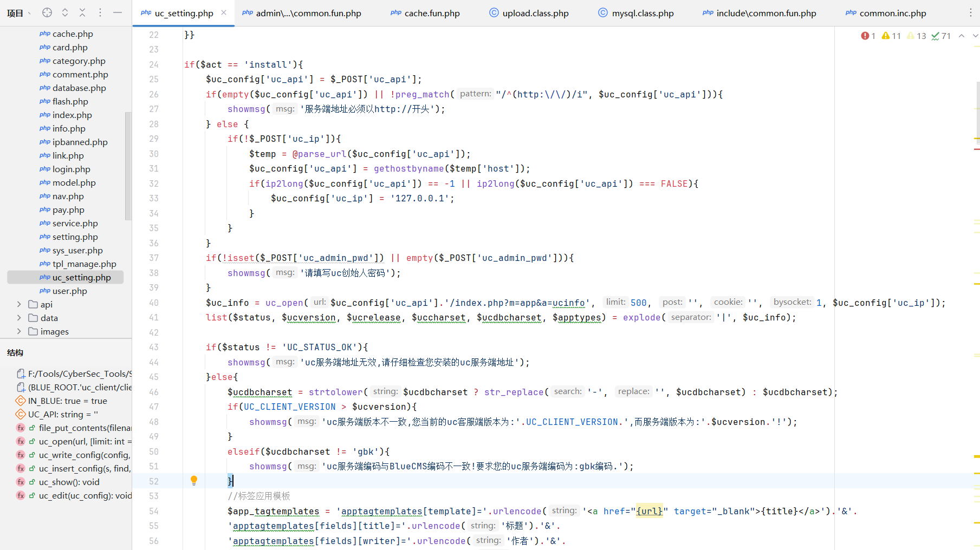This screenshot has width=980, height=550.
Task: Jump to next highlighted problem arrow
Action: point(975,36)
